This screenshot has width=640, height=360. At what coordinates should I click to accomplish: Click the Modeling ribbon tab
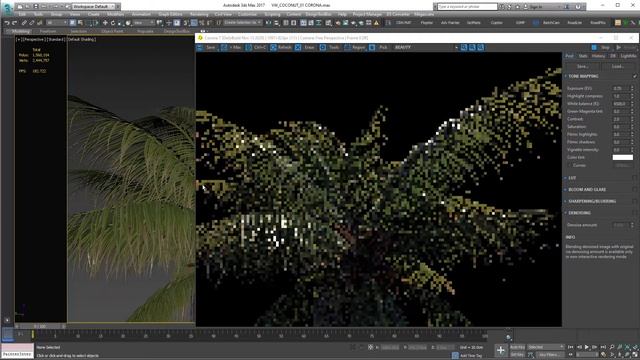[20, 31]
